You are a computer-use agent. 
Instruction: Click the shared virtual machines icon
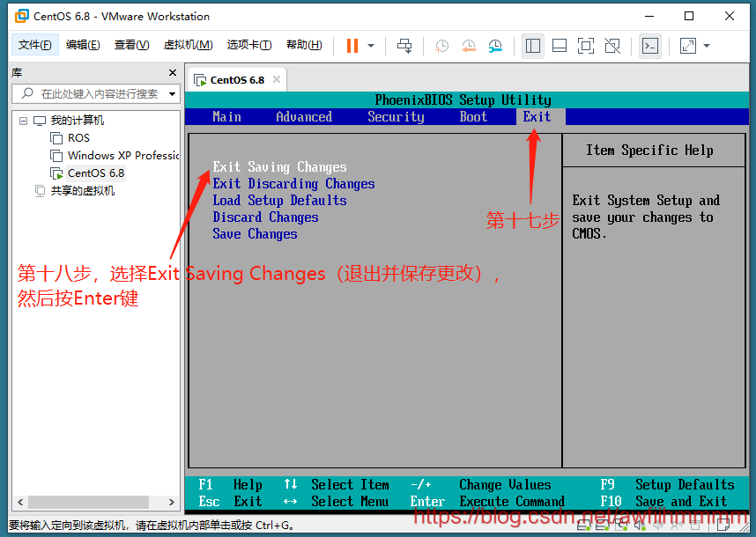(40, 191)
